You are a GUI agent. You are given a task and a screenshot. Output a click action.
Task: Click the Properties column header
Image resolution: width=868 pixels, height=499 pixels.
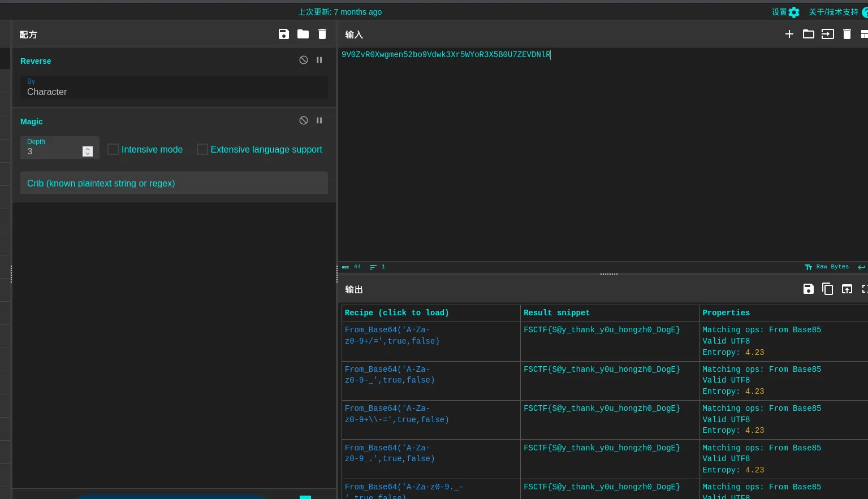(726, 313)
